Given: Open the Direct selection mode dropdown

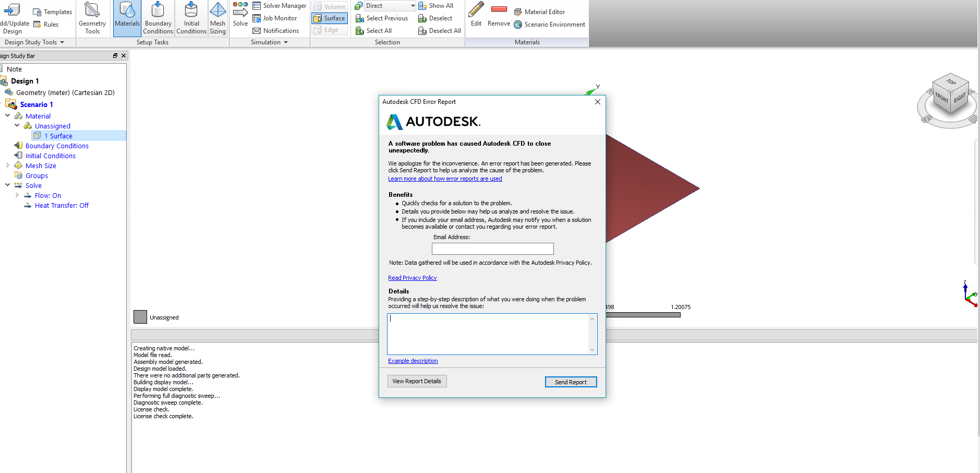Looking at the screenshot, I should [413, 6].
